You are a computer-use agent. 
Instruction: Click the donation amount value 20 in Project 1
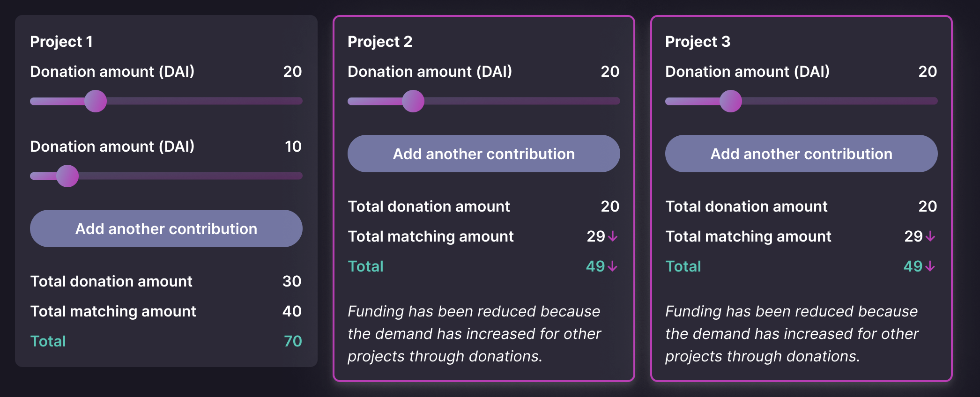293,72
